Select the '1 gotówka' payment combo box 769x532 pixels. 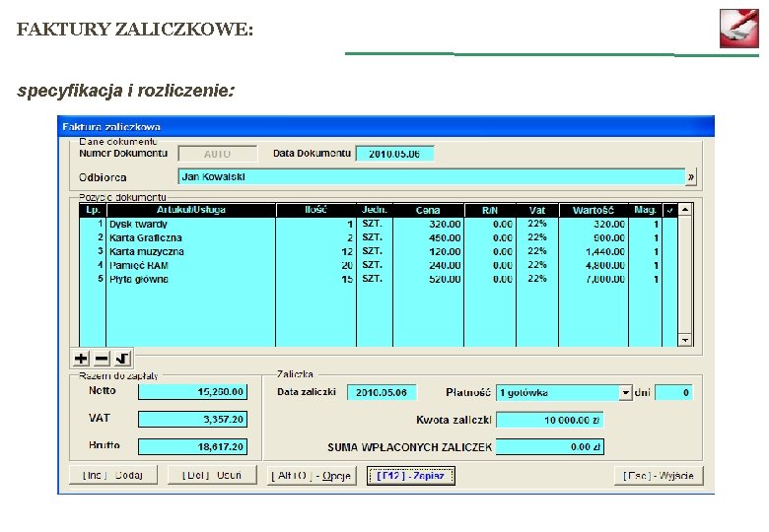tap(564, 393)
